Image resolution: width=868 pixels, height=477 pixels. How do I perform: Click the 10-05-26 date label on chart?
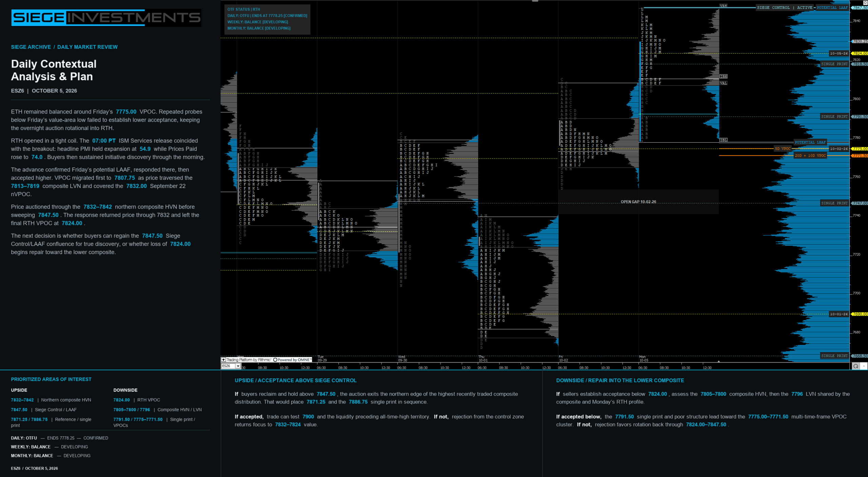click(x=839, y=53)
